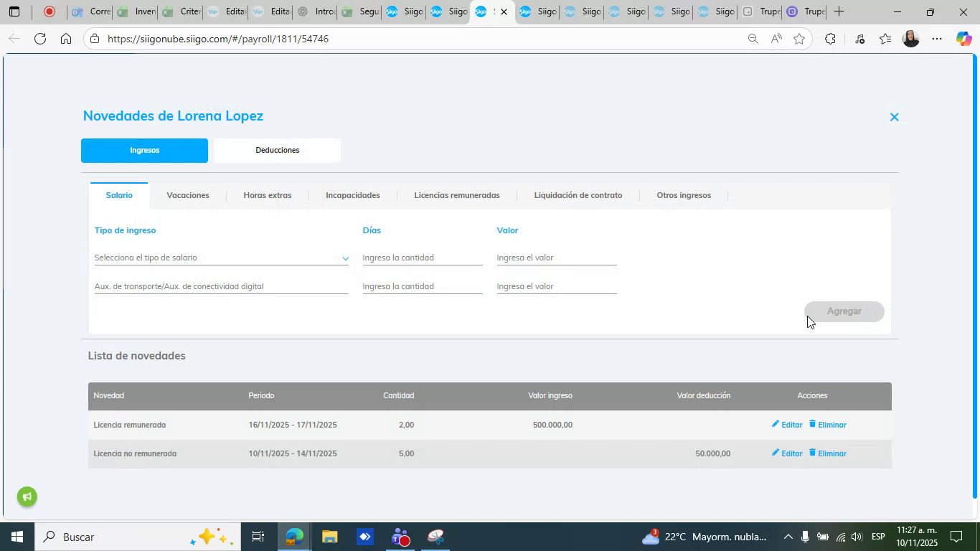Screen dimensions: 980x551
Task: Close the Novedades de Lorena Lopez dialog
Action: click(x=894, y=117)
